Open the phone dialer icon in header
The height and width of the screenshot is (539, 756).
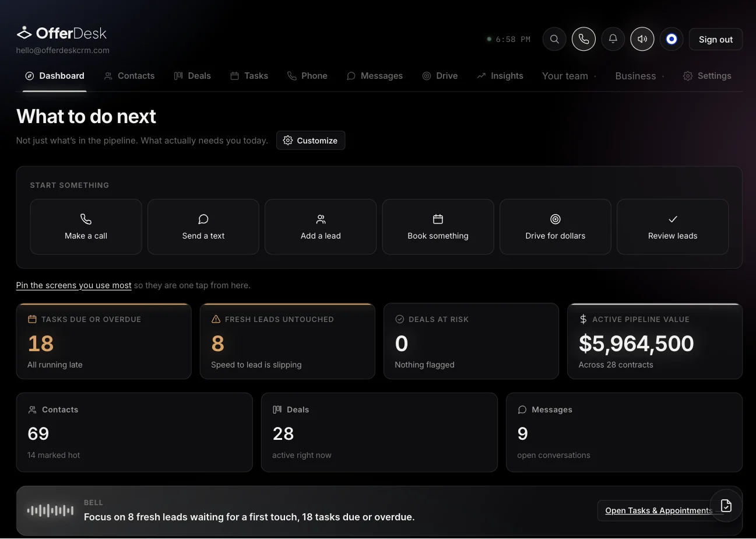(x=583, y=40)
